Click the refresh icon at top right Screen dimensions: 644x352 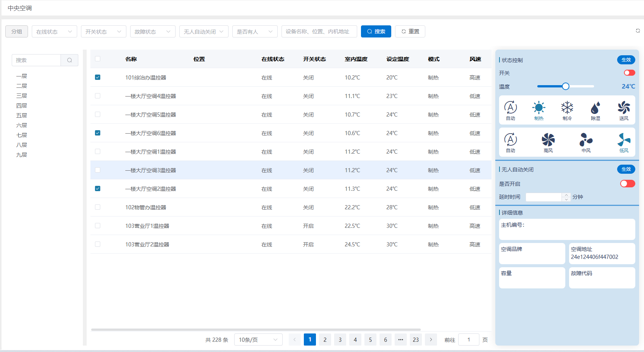click(x=638, y=31)
